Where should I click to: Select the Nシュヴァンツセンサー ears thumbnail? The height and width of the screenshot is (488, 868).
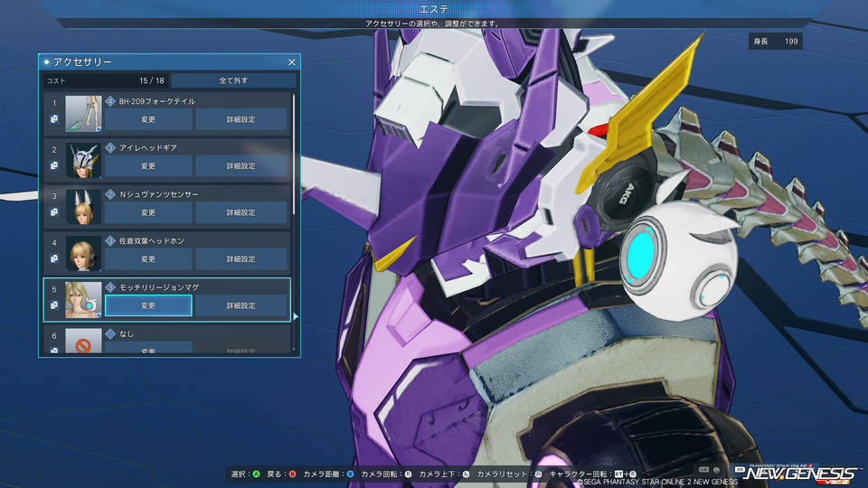click(x=83, y=206)
